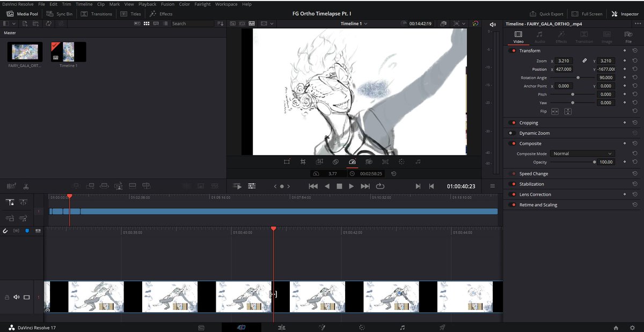The image size is (644, 332).
Task: Open the media pool sort options
Action: pyautogui.click(x=220, y=24)
